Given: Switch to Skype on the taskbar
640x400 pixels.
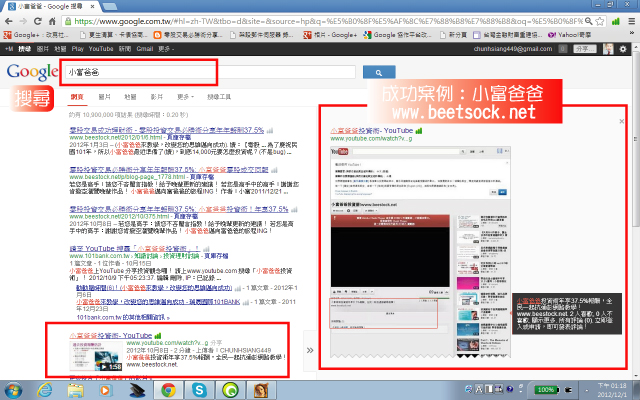Looking at the screenshot, I should [x=199, y=391].
